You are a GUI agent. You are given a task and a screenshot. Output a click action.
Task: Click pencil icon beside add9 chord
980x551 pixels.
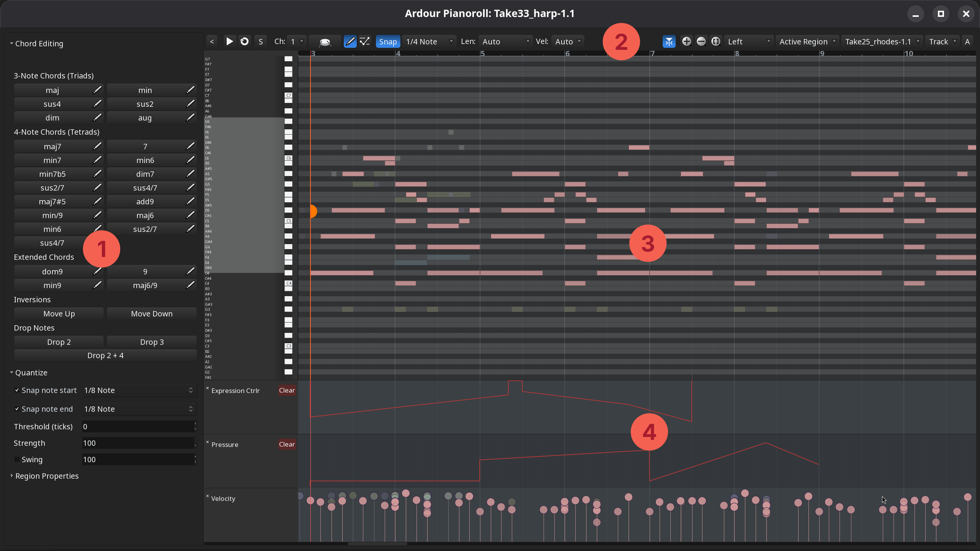pyautogui.click(x=190, y=201)
